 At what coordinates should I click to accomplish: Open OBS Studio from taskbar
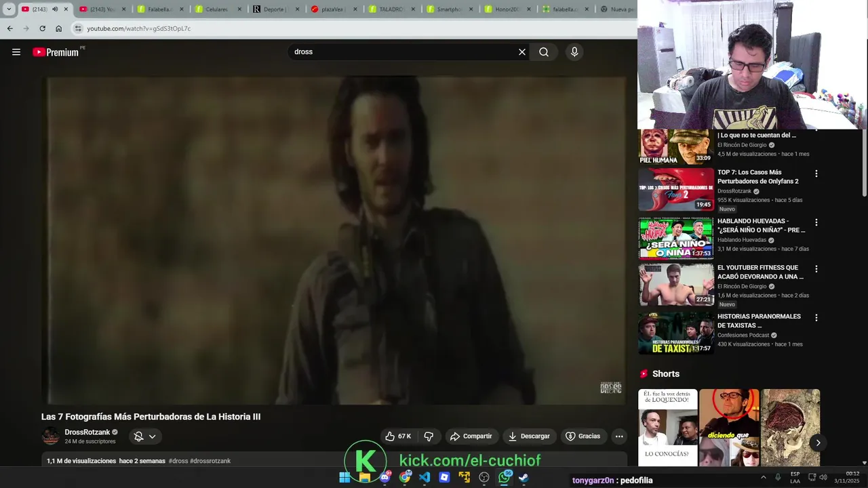[484, 477]
